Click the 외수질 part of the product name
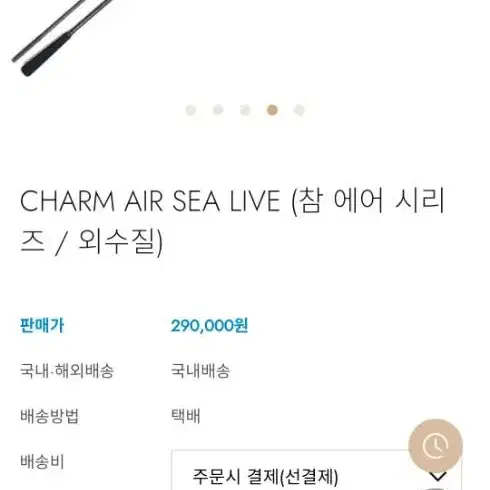This screenshot has width=490, height=490. pos(117,242)
